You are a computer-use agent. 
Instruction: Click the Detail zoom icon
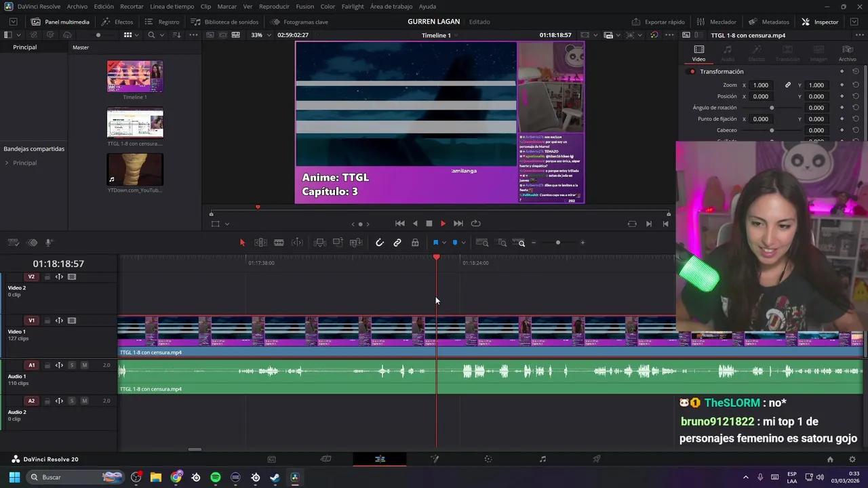(x=502, y=243)
